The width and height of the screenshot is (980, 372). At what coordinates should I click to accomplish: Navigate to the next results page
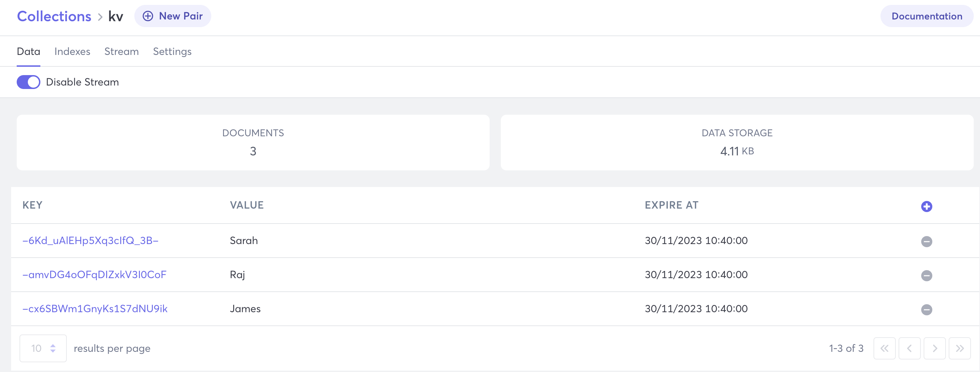coord(935,348)
